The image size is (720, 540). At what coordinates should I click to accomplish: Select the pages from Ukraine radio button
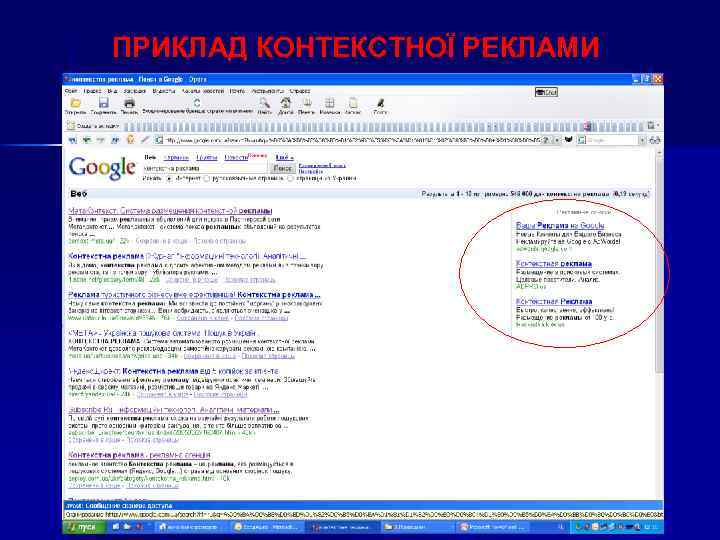[290, 178]
